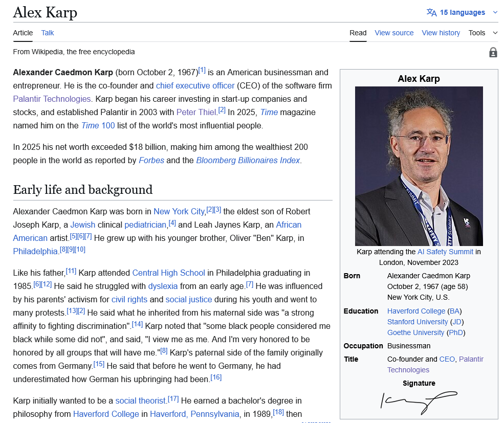Screen dimensions: 504x423
Task: Open the civil rights link
Action: [x=129, y=300]
